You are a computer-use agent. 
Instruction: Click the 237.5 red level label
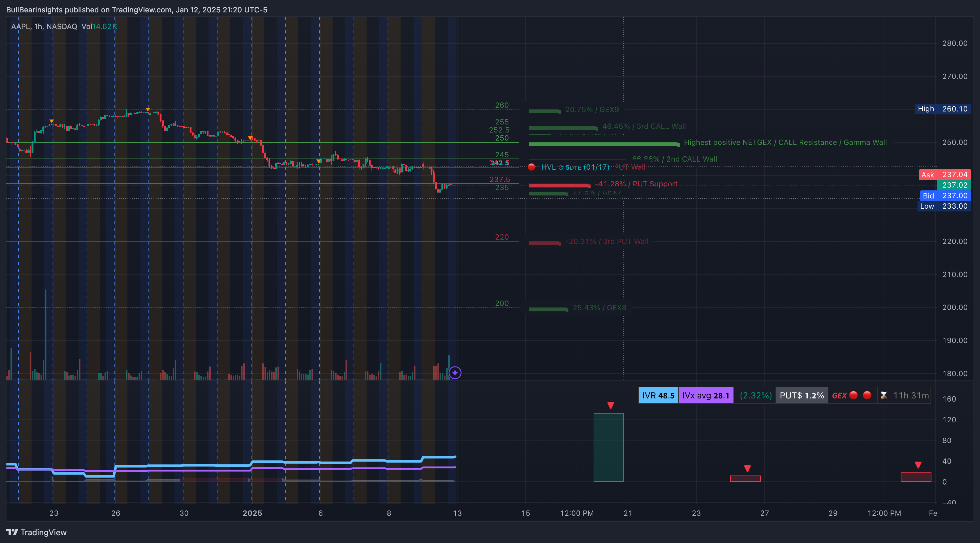[x=500, y=179]
